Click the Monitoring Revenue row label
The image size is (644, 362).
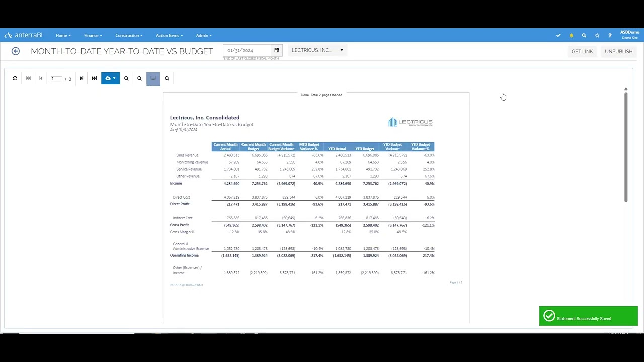pos(192,162)
